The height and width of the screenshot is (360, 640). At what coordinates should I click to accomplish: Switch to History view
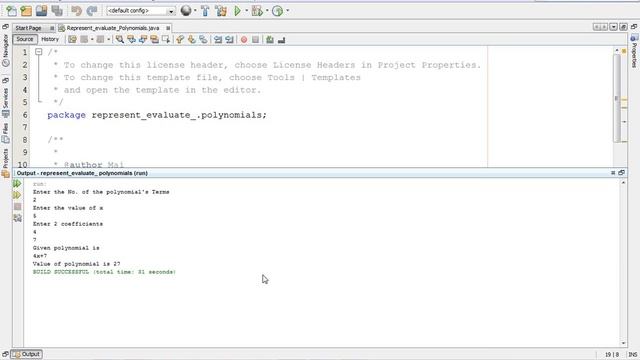click(x=50, y=39)
